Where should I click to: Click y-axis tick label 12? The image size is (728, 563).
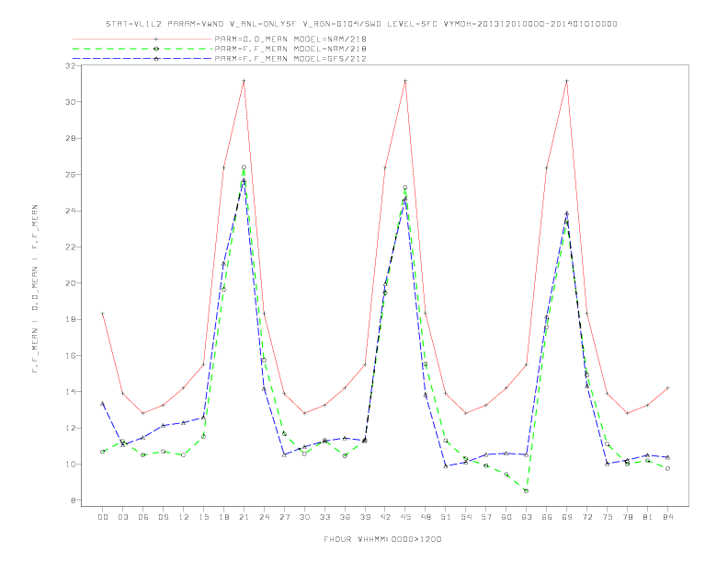70,429
